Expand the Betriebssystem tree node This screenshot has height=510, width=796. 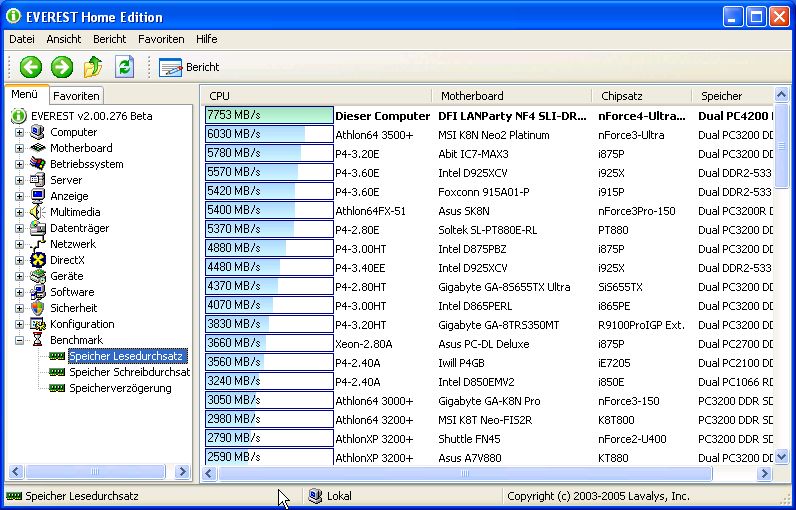coord(19,164)
